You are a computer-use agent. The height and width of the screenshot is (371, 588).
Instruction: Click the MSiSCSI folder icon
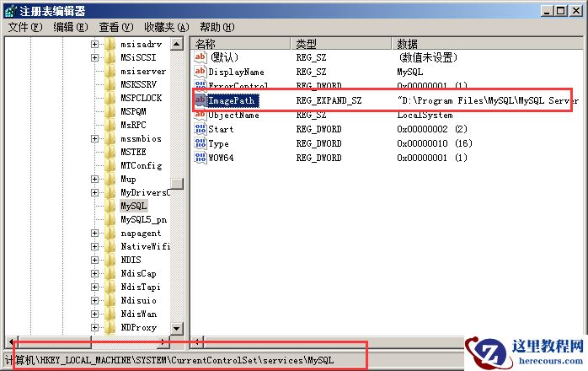pyautogui.click(x=110, y=57)
